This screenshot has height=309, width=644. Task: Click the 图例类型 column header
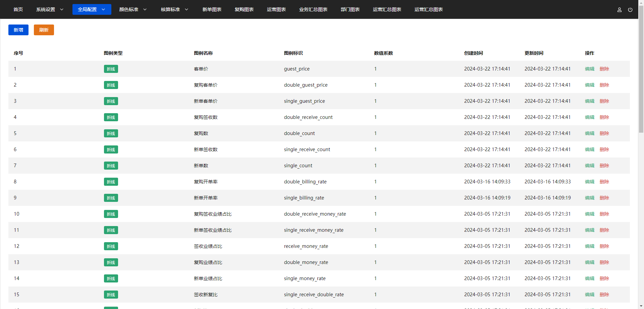click(113, 53)
